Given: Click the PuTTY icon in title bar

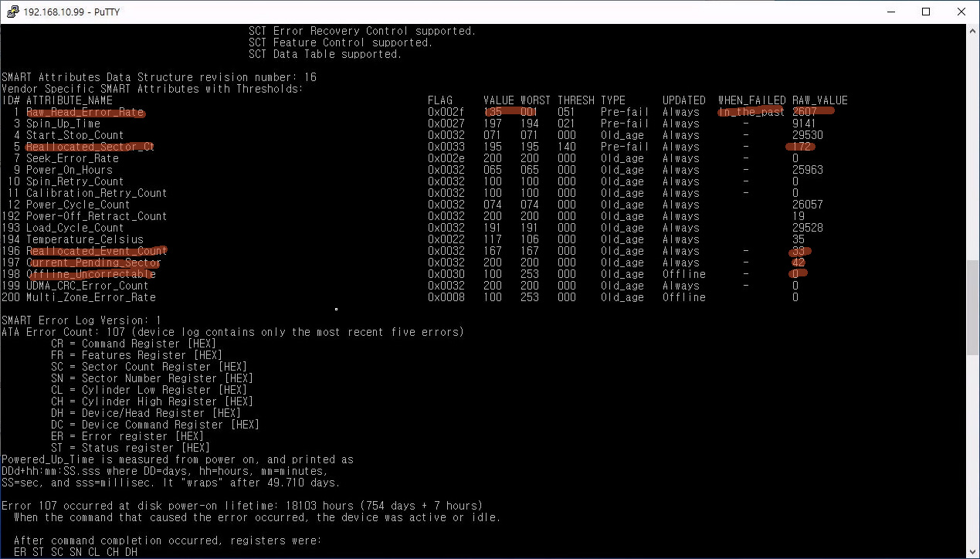Looking at the screenshot, I should tap(12, 12).
